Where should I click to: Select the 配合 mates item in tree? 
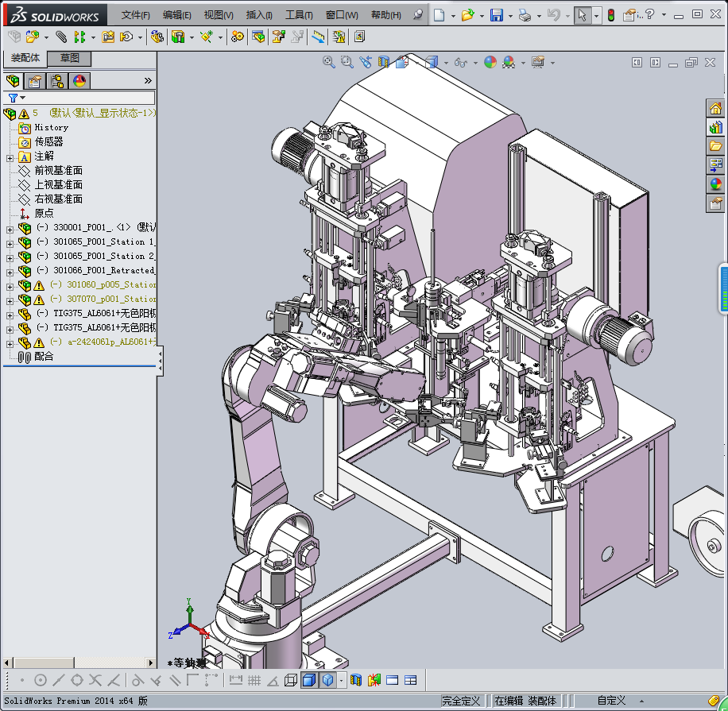pos(44,357)
